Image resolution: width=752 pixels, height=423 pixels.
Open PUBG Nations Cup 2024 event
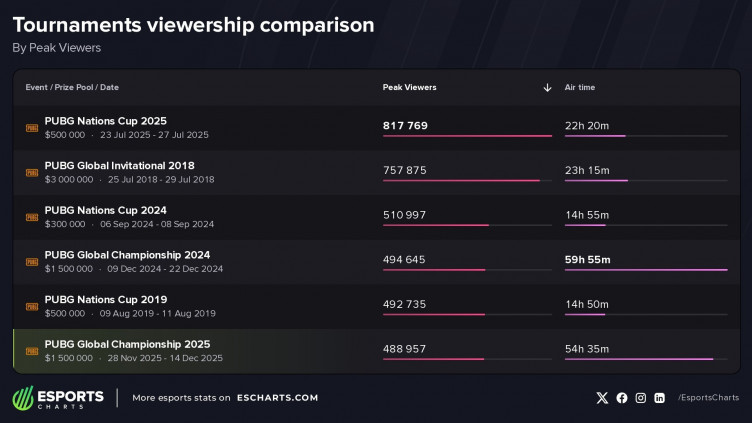pos(105,210)
